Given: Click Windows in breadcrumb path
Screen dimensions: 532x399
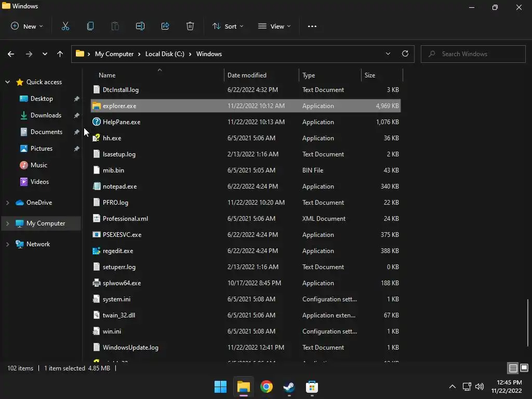Looking at the screenshot, I should pos(209,54).
